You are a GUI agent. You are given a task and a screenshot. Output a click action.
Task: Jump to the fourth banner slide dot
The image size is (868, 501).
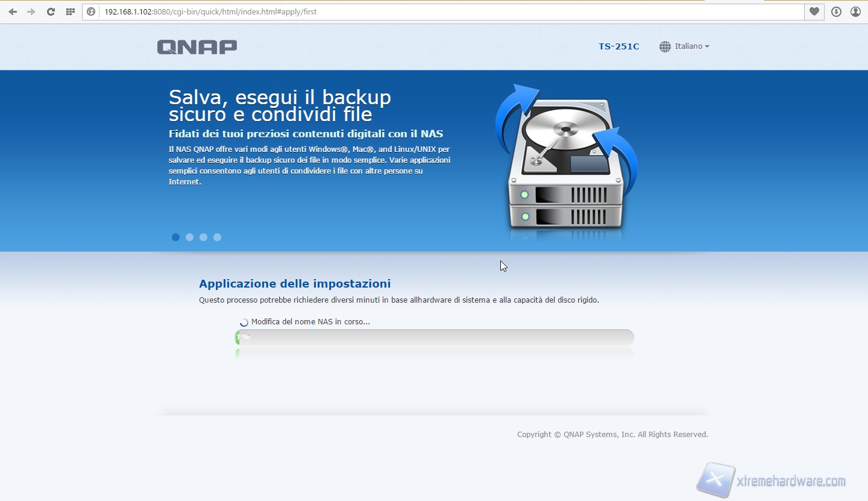(217, 237)
